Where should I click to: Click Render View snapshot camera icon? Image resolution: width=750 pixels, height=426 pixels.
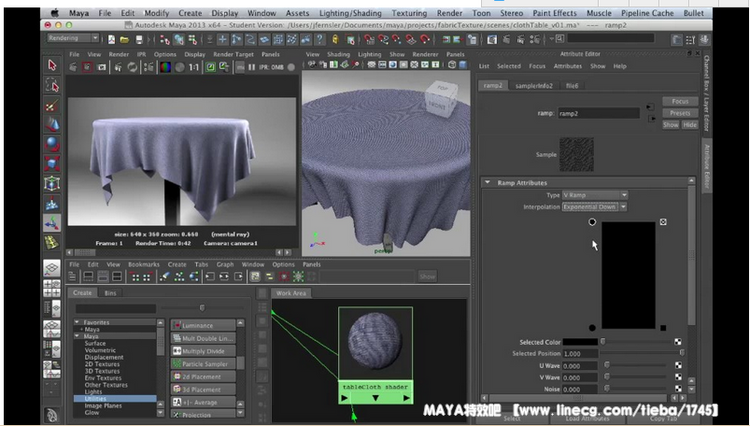pyautogui.click(x=102, y=67)
